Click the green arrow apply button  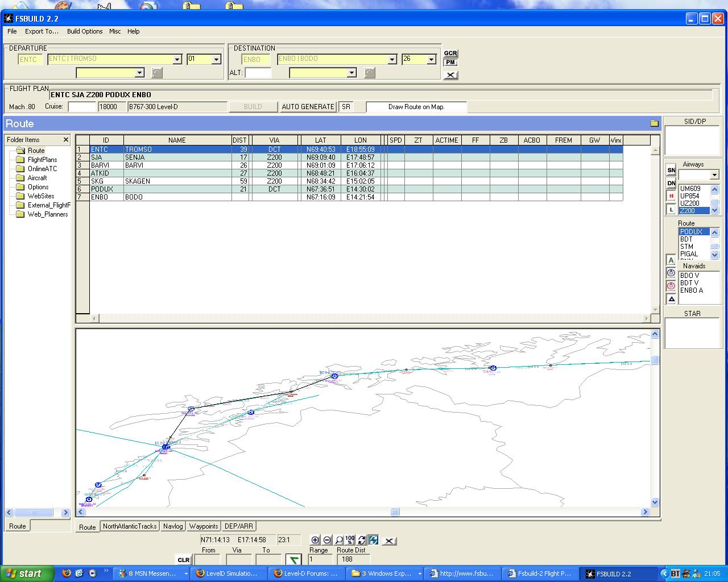(x=293, y=560)
